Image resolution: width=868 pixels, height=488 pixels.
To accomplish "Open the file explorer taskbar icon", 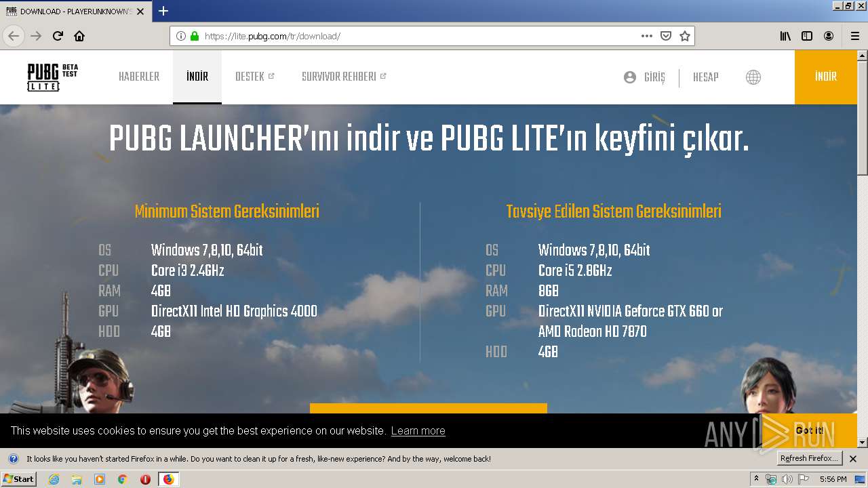I will click(x=77, y=479).
